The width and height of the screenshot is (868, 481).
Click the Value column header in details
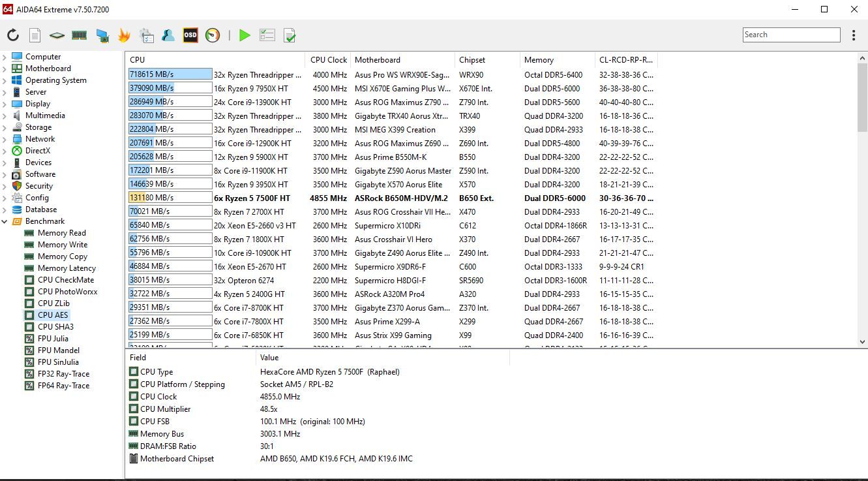pos(382,358)
